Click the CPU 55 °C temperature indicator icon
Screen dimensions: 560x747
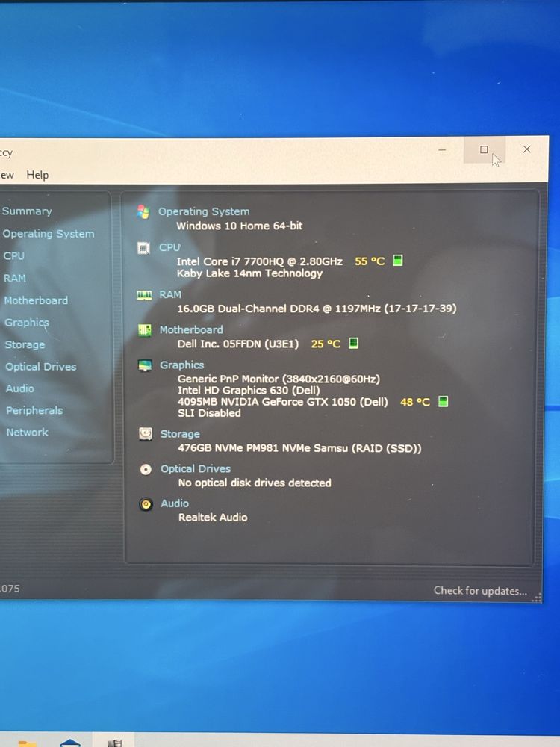pos(398,260)
